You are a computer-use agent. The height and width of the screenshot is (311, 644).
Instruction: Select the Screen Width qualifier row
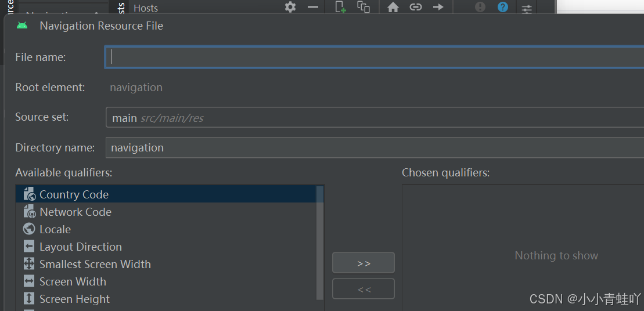coord(166,281)
